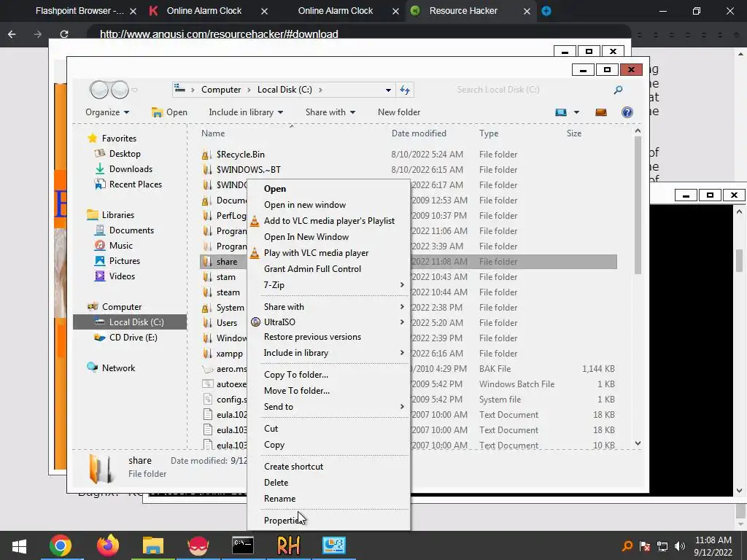The height and width of the screenshot is (560, 747).
Task: Select Downloads in Favorites
Action: (131, 169)
